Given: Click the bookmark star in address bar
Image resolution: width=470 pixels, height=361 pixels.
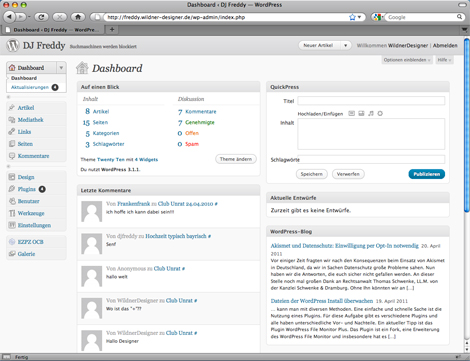Looking at the screenshot, I should pyautogui.click(x=352, y=17).
